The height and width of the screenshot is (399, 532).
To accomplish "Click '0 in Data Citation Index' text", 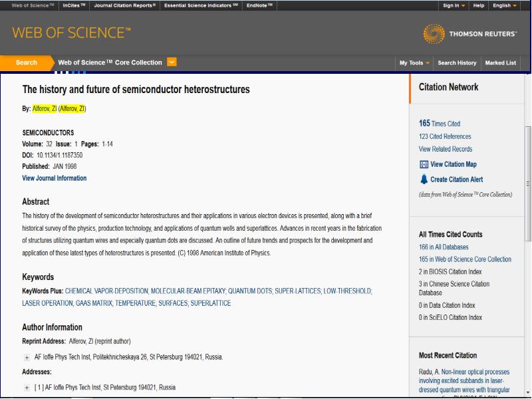I will point(447,305).
